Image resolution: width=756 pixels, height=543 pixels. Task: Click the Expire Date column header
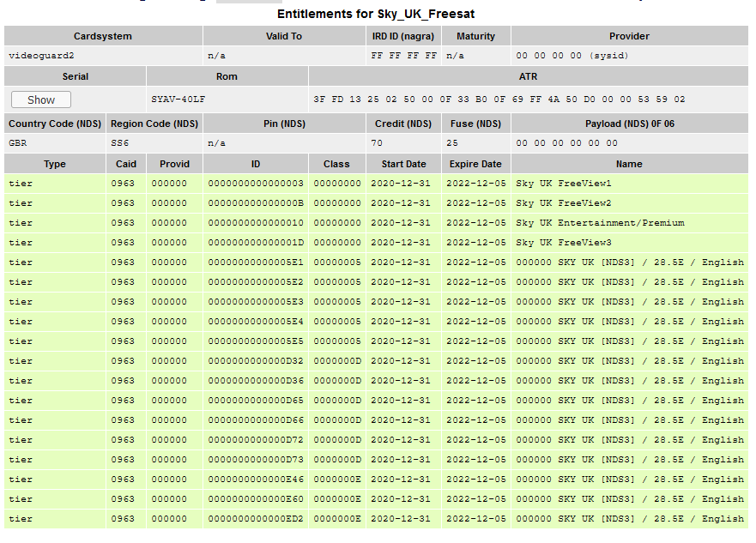click(x=476, y=165)
